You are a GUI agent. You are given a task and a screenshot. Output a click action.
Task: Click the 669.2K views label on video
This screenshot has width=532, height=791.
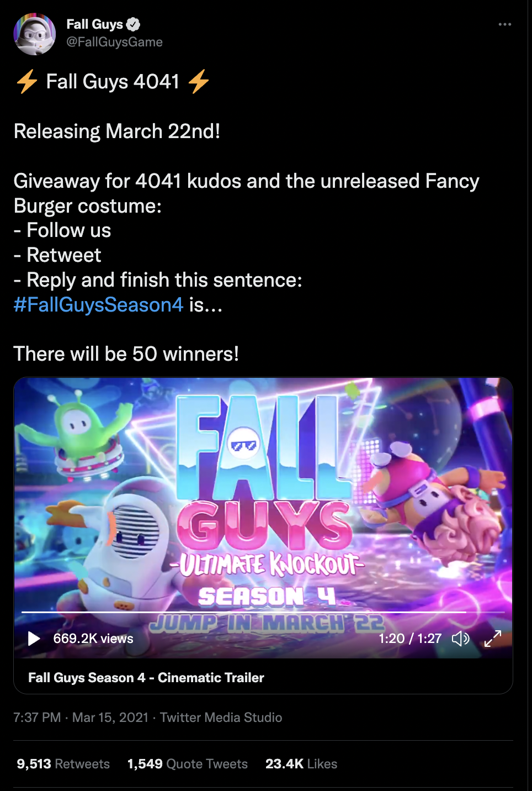pos(93,639)
